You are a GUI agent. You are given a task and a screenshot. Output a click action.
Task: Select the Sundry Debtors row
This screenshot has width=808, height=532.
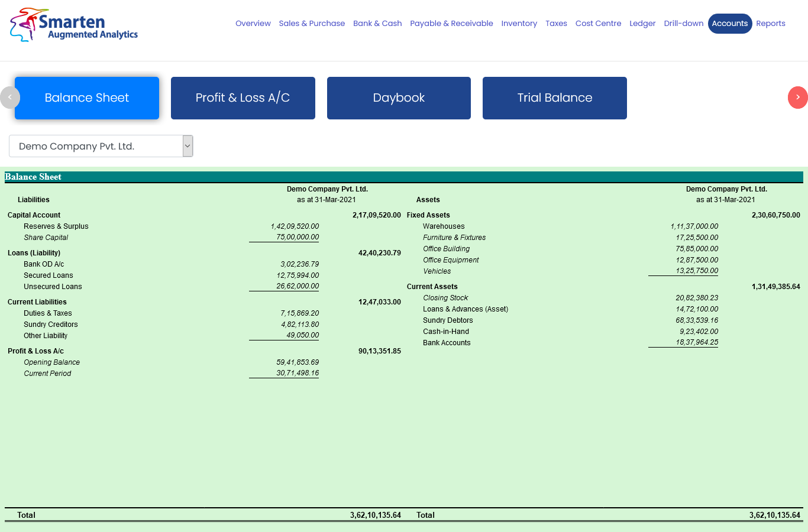tap(448, 320)
